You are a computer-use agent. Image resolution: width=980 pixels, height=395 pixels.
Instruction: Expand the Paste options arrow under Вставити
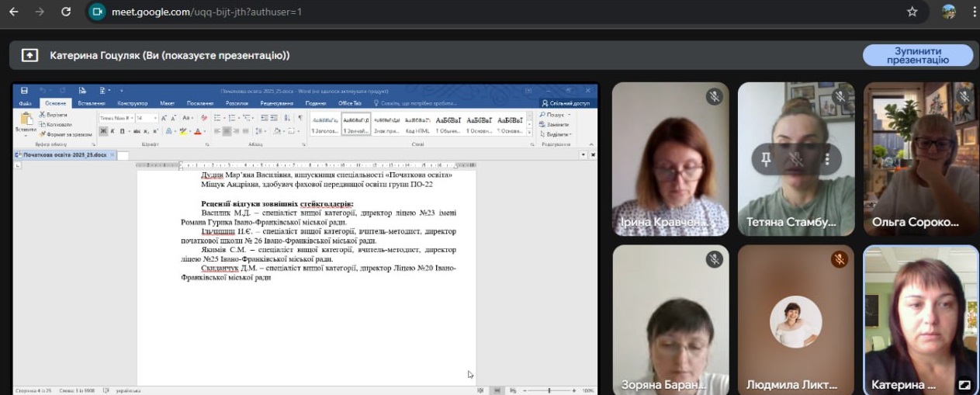coord(26,135)
